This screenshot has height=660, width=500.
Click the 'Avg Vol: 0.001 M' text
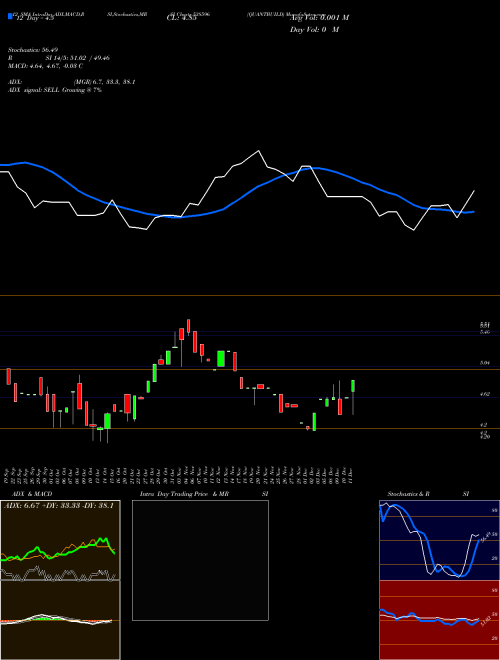click(x=319, y=18)
